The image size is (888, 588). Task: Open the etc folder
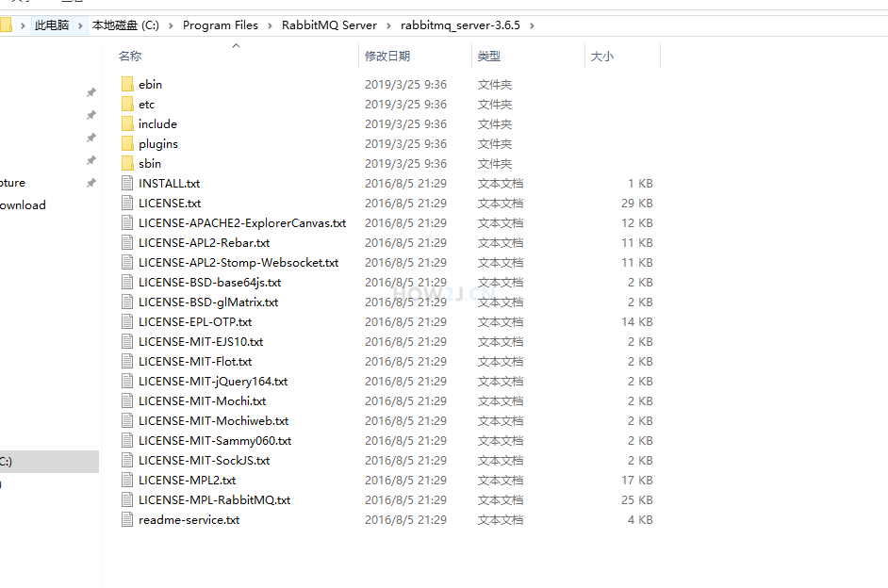tap(147, 104)
